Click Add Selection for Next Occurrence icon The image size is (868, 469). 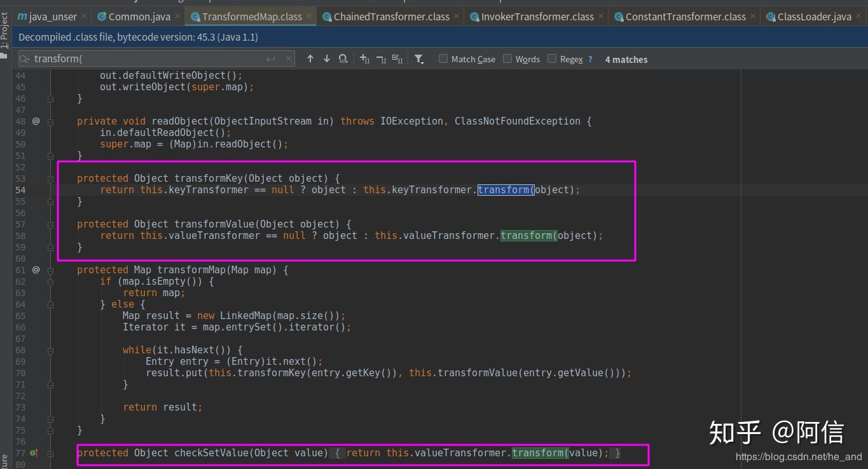[x=364, y=59]
